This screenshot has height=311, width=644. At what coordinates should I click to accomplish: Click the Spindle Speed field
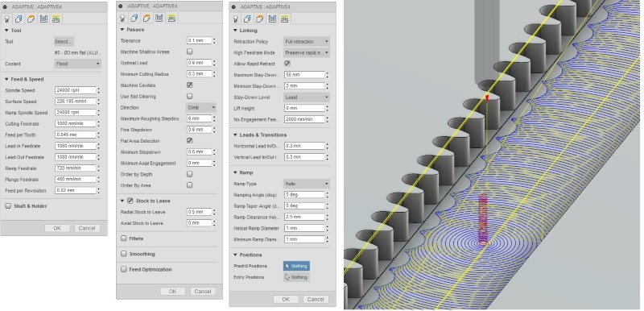(75, 90)
